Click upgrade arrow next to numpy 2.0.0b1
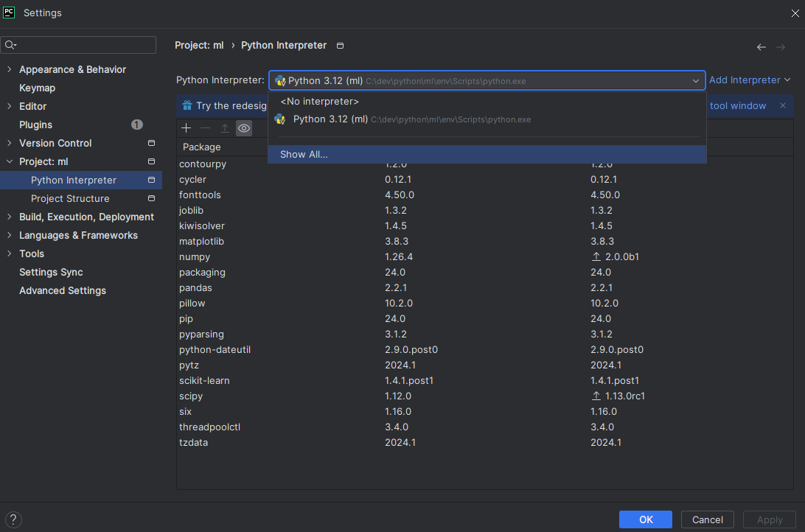The width and height of the screenshot is (805, 532). (596, 256)
